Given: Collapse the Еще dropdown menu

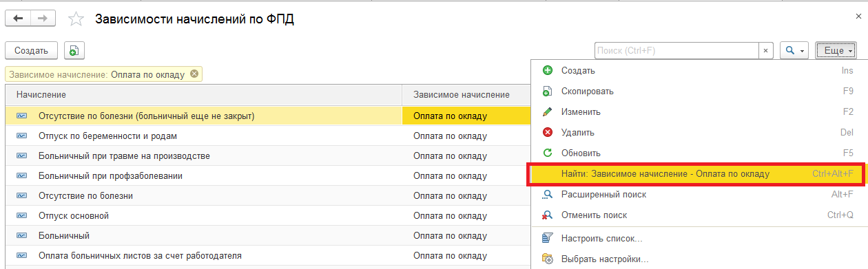Looking at the screenshot, I should (x=835, y=50).
